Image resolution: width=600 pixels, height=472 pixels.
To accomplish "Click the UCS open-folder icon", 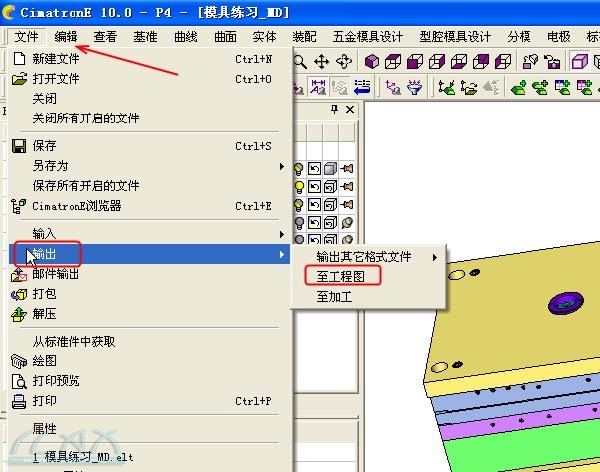I will click(x=469, y=87).
